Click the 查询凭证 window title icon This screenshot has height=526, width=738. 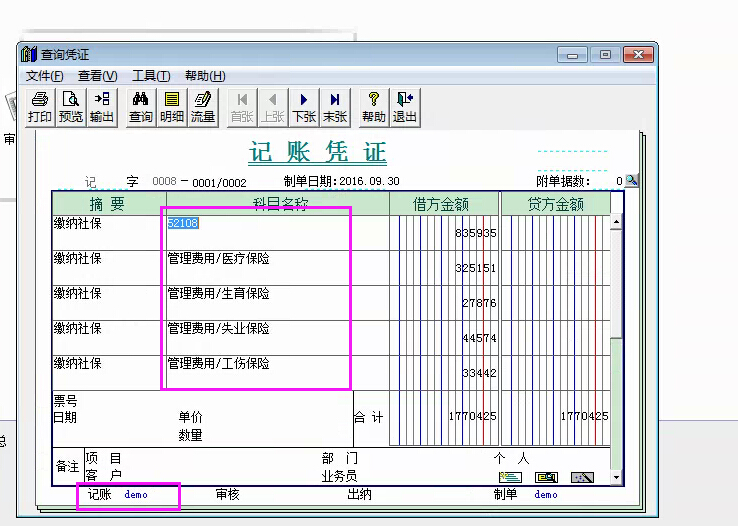click(29, 54)
